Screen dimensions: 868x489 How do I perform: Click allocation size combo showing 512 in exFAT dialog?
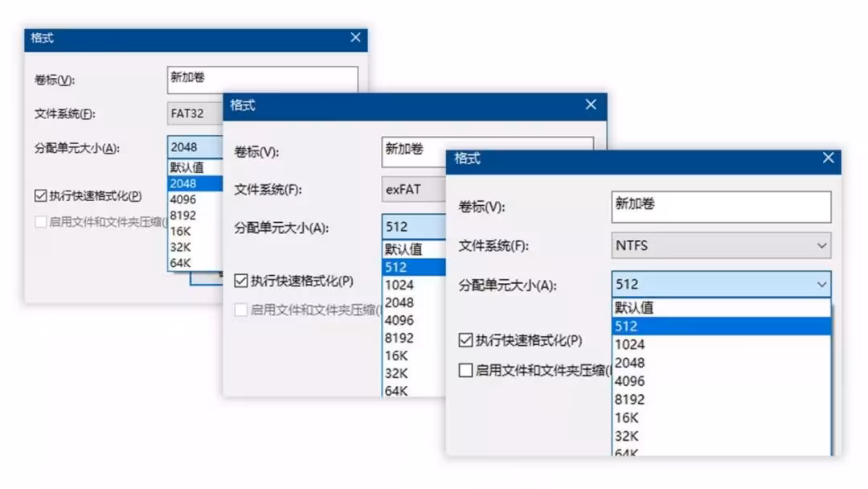point(414,227)
